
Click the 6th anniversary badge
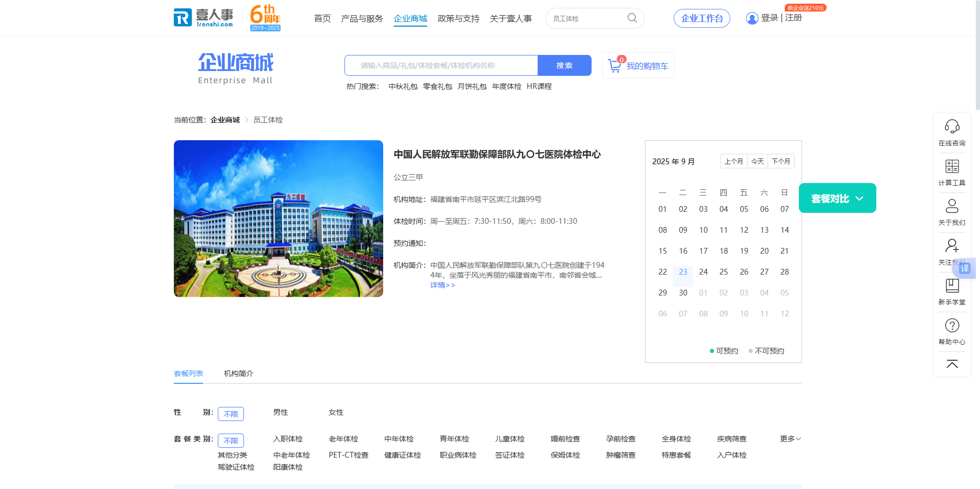[265, 18]
